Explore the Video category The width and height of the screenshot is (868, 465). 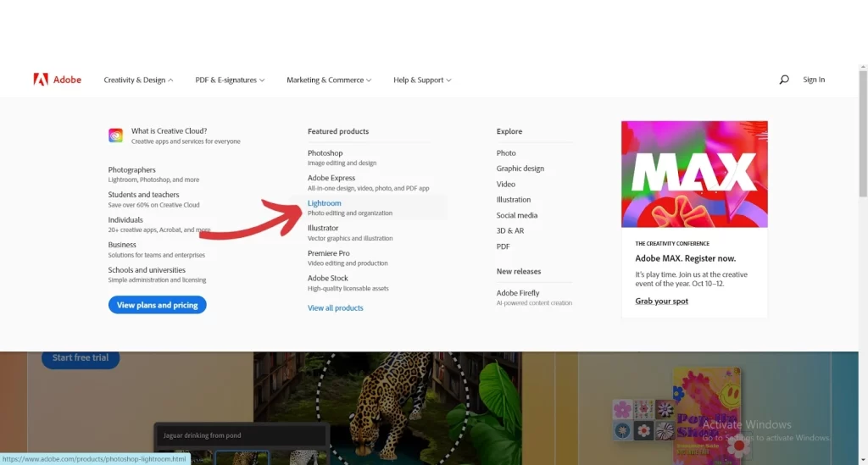click(x=506, y=184)
